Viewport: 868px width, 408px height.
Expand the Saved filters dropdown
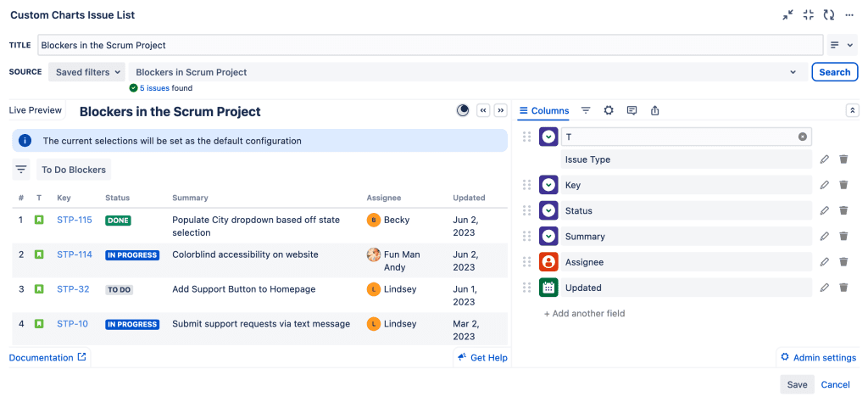pyautogui.click(x=88, y=72)
